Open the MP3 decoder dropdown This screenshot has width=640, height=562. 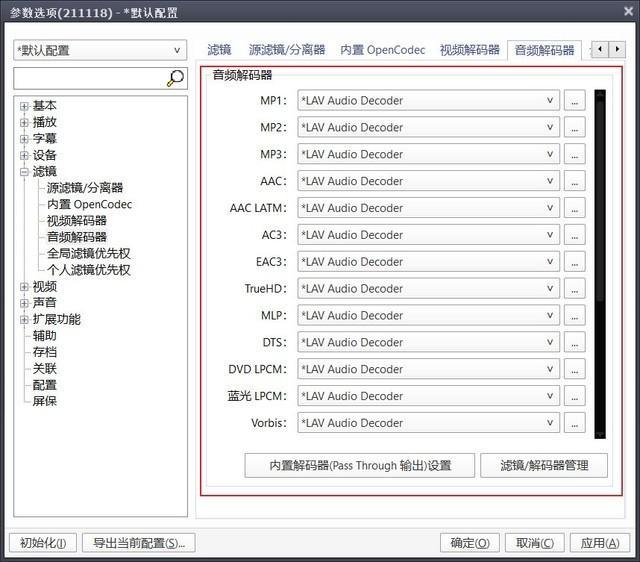429,154
